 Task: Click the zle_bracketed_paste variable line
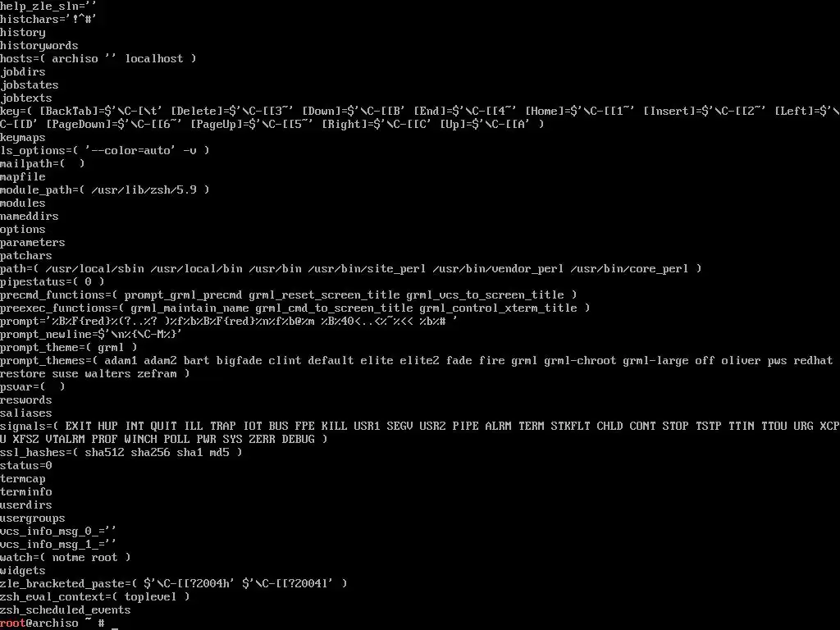(174, 584)
